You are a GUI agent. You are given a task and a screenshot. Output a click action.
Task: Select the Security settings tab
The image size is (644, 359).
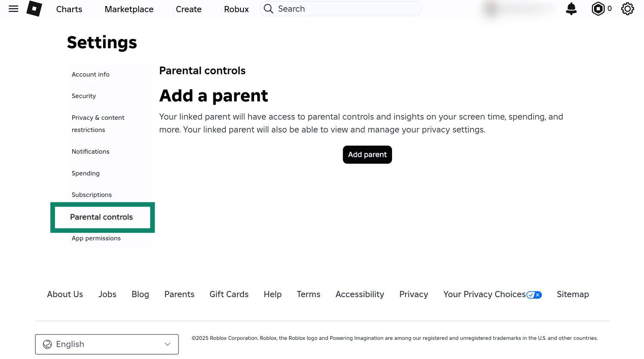84,96
